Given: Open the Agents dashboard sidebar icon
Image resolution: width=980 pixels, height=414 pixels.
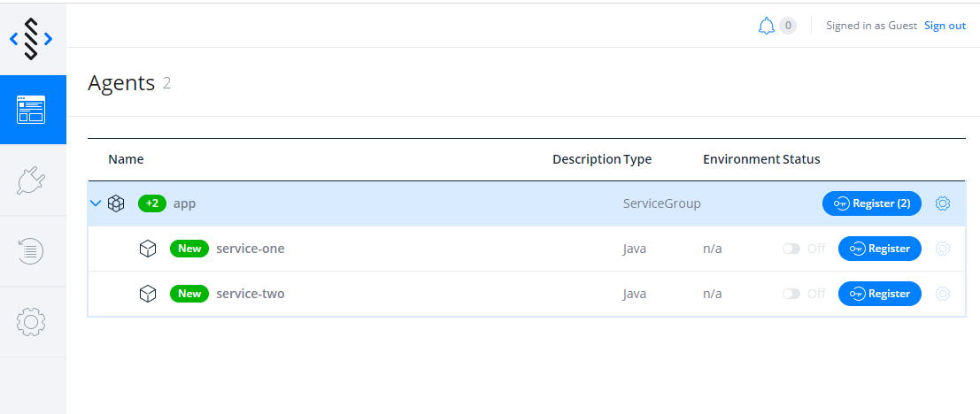Looking at the screenshot, I should (31, 110).
